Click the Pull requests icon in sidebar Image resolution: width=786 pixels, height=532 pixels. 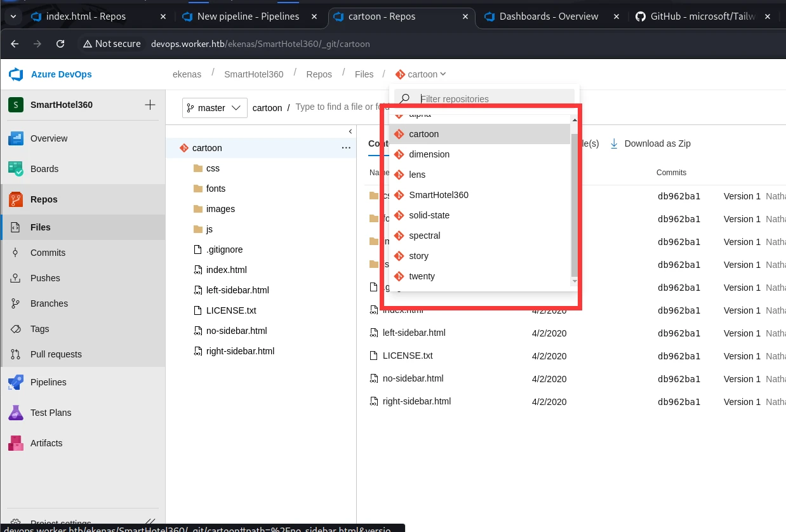tap(15, 354)
